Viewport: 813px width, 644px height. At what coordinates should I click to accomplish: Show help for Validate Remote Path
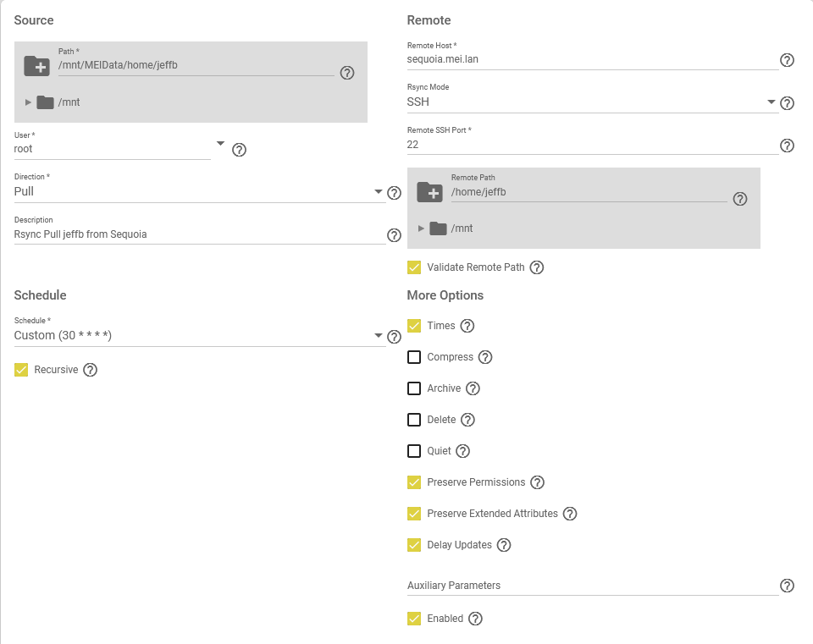click(537, 267)
